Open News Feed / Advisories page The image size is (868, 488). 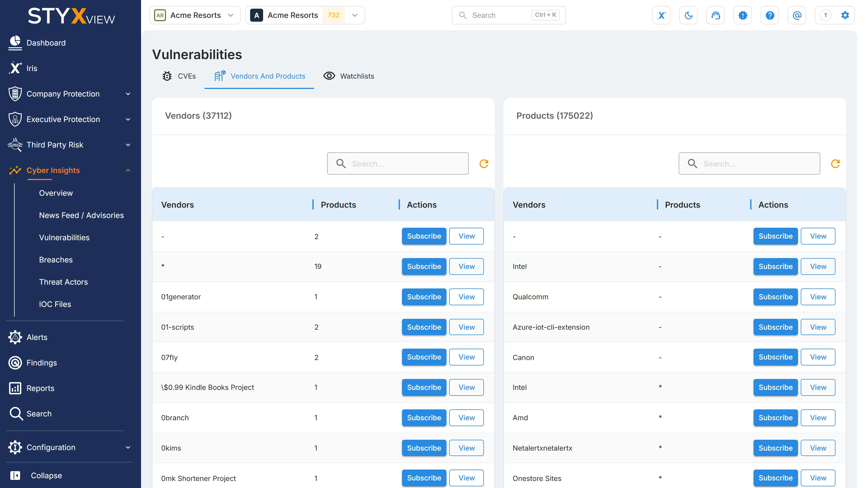(82, 215)
